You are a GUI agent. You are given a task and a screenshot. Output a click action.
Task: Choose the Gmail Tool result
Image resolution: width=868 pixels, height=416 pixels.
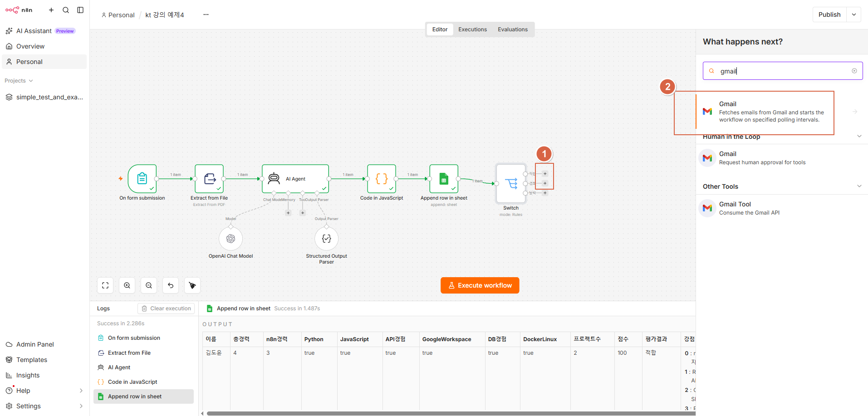(x=782, y=208)
